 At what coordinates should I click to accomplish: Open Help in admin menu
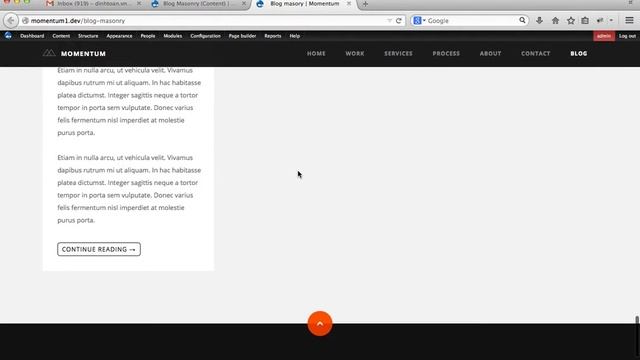click(295, 36)
